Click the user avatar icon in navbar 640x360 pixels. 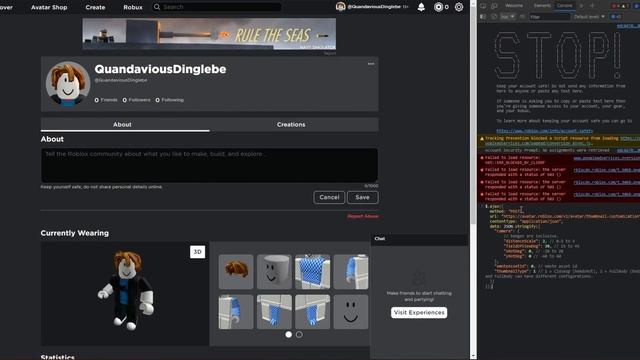click(340, 7)
